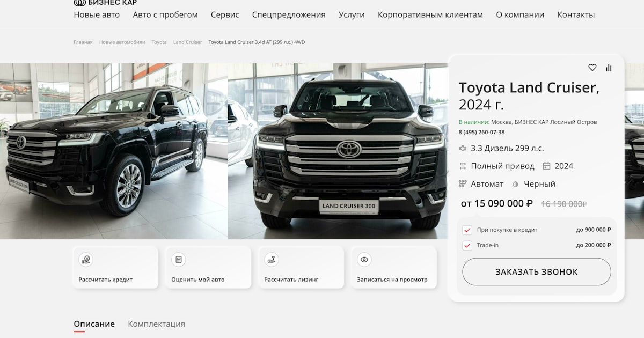Image resolution: width=644 pixels, height=338 pixels.
Task: Toggle the Trade-in discount checkbox
Action: (x=467, y=246)
